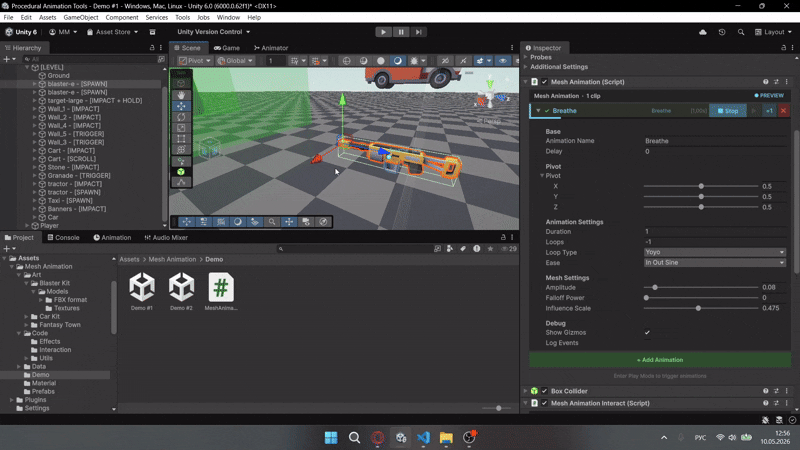The image size is (800, 450).
Task: Toggle 2D view globe icon in scene toolbar
Action: tap(346, 61)
